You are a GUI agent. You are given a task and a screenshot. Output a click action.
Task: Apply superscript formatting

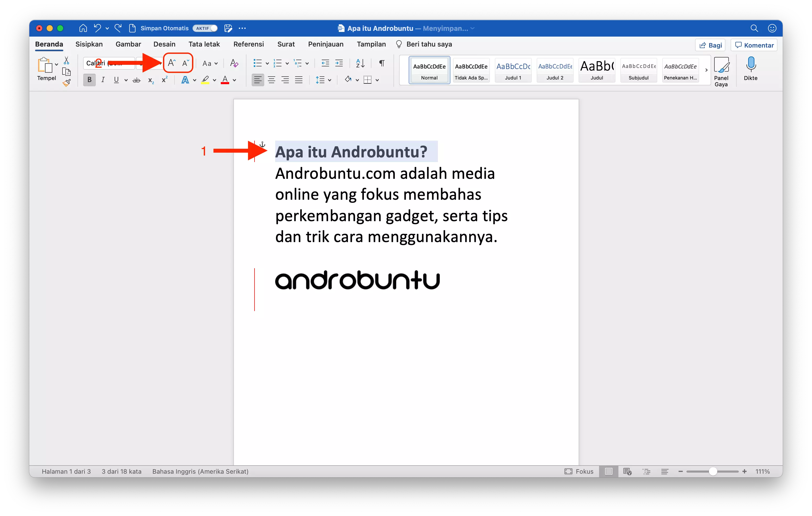pyautogui.click(x=164, y=79)
